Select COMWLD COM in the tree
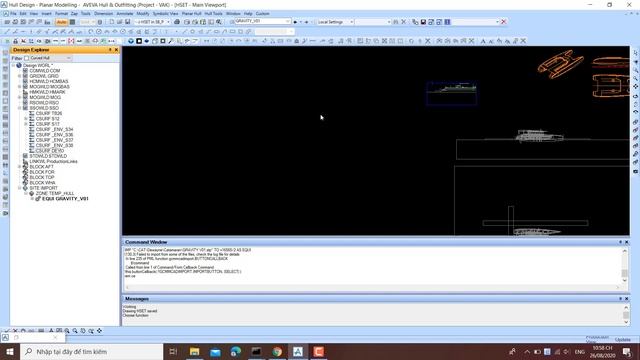Screen dimensions: 640x360 (x=44, y=71)
